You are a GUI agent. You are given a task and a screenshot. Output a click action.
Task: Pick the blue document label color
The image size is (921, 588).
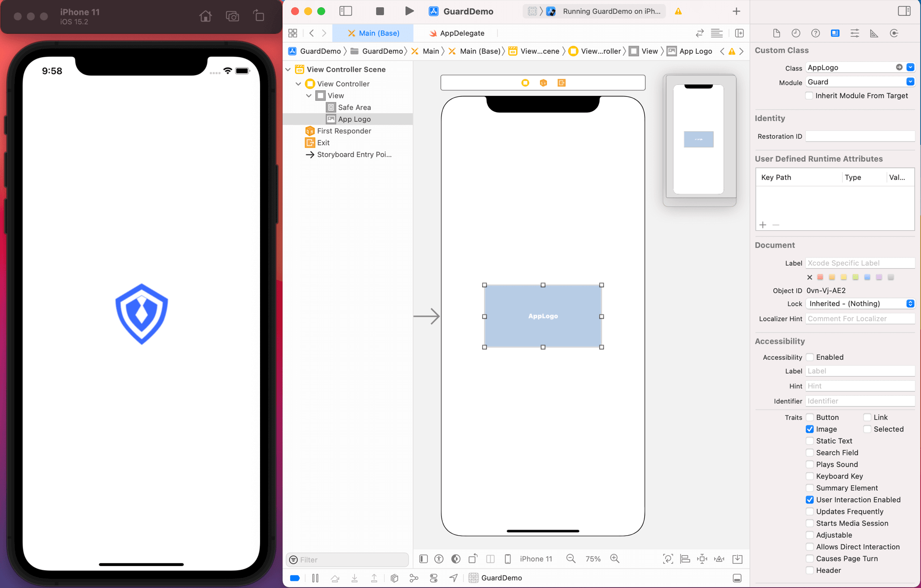pos(867,277)
